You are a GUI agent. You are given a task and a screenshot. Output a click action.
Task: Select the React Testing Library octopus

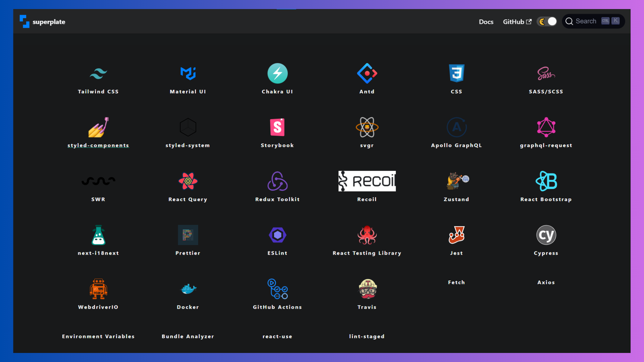click(367, 235)
